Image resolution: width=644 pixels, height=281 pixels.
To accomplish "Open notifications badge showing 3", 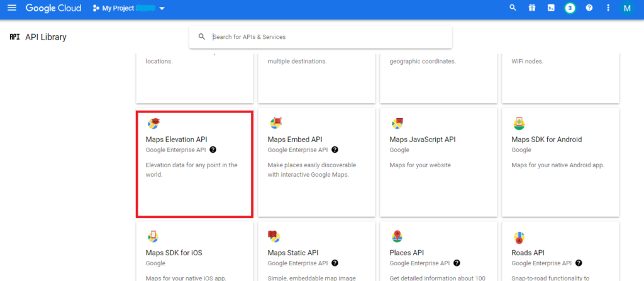I will 570,8.
